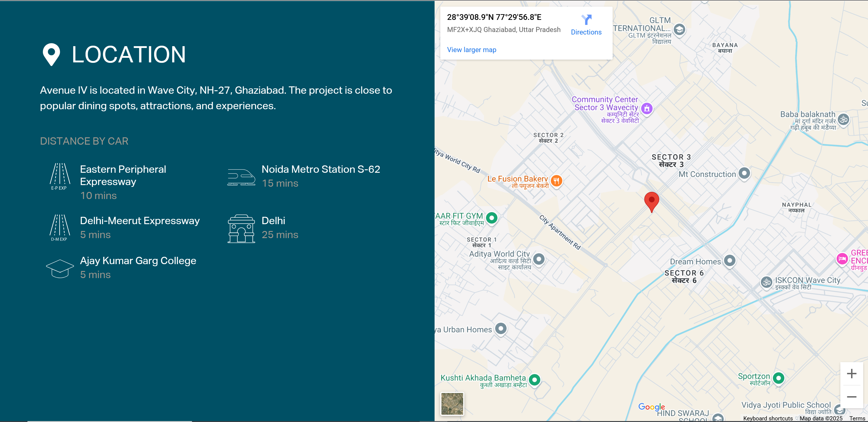Open GLTM International school marker
This screenshot has height=422, width=868.
point(679,30)
